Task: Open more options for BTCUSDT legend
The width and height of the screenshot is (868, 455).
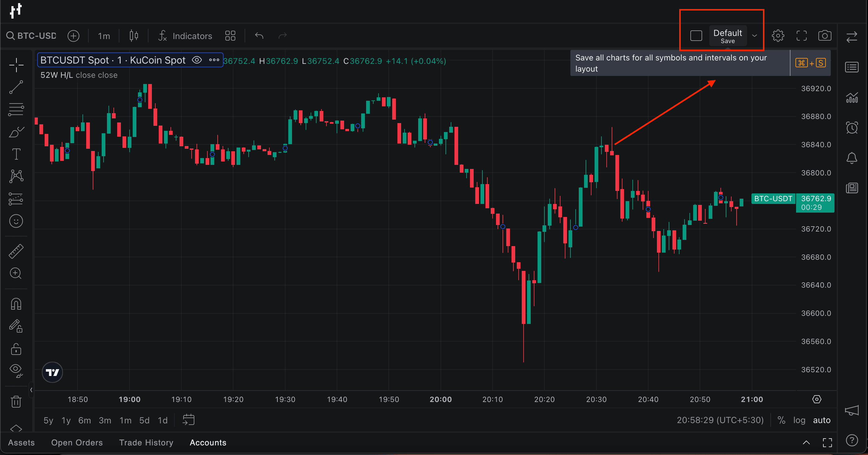Action: tap(214, 60)
